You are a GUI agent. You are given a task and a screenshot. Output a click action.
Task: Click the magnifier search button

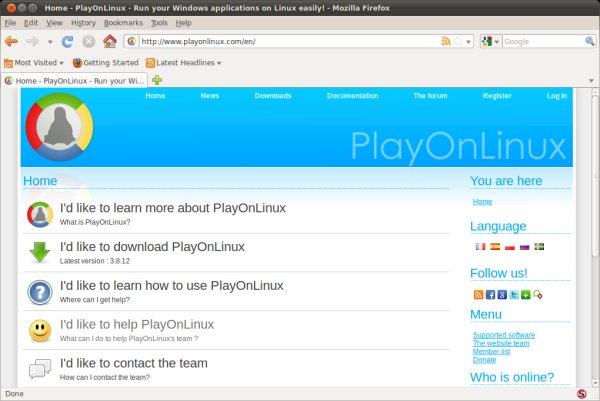click(x=589, y=41)
